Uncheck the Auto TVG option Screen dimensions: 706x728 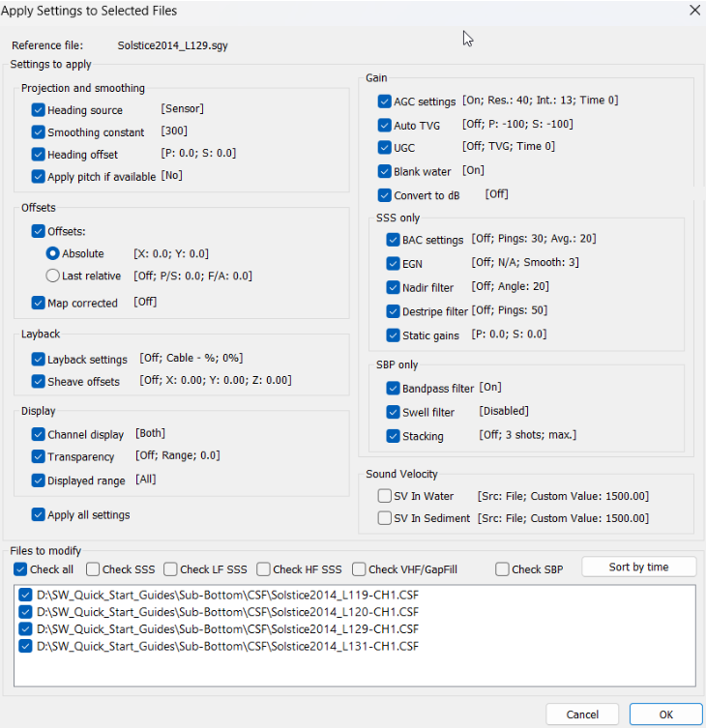pos(385,126)
